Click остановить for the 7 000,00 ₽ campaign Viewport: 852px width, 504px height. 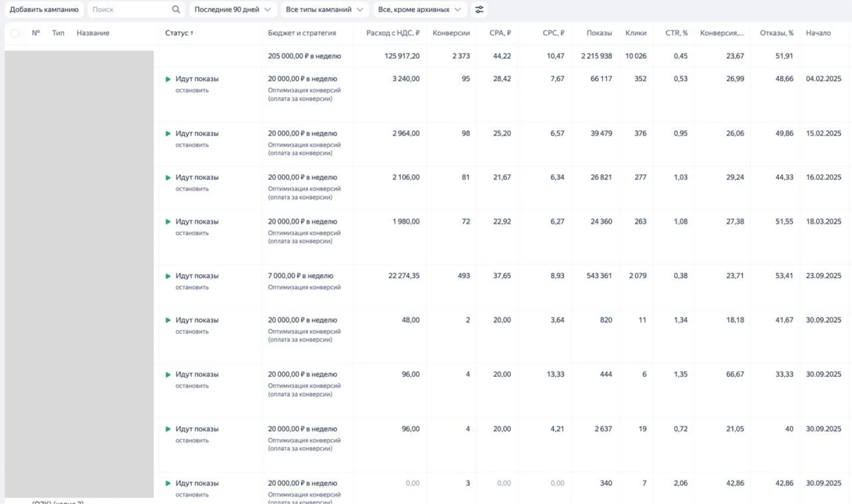(x=192, y=287)
